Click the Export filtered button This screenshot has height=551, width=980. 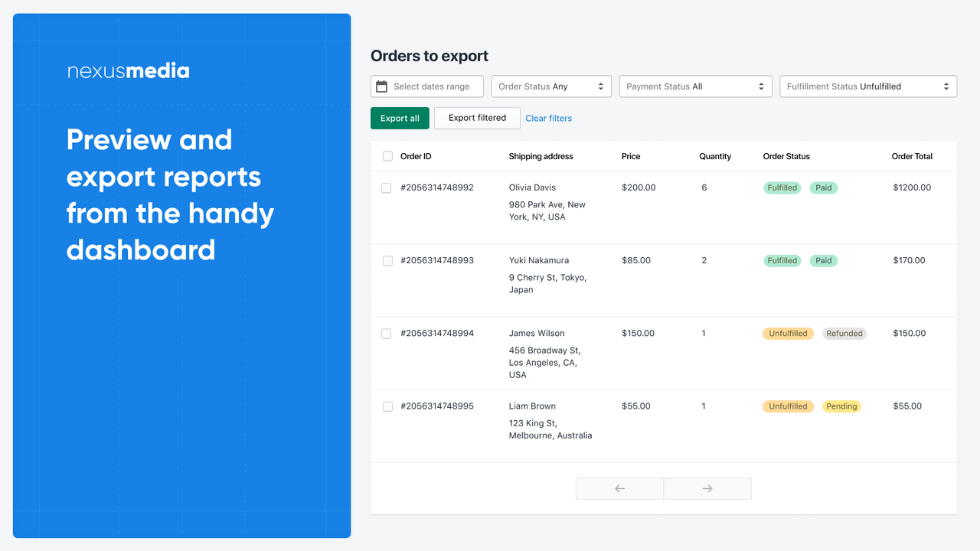pyautogui.click(x=477, y=118)
